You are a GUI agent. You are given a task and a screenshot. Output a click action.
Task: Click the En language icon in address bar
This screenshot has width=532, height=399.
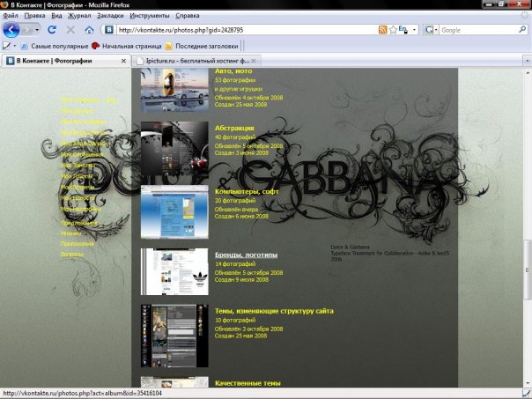click(403, 30)
